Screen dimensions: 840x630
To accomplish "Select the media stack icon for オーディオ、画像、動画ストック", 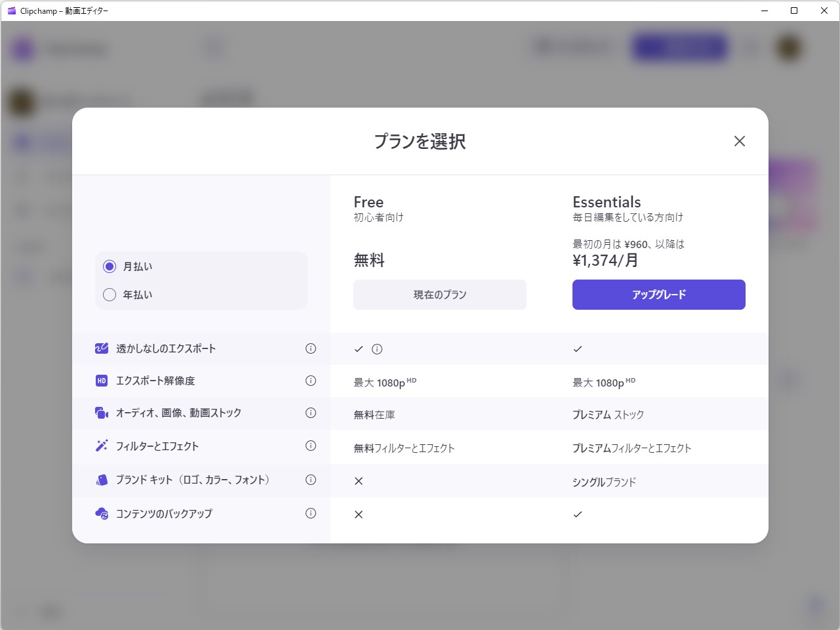I will pyautogui.click(x=101, y=413).
